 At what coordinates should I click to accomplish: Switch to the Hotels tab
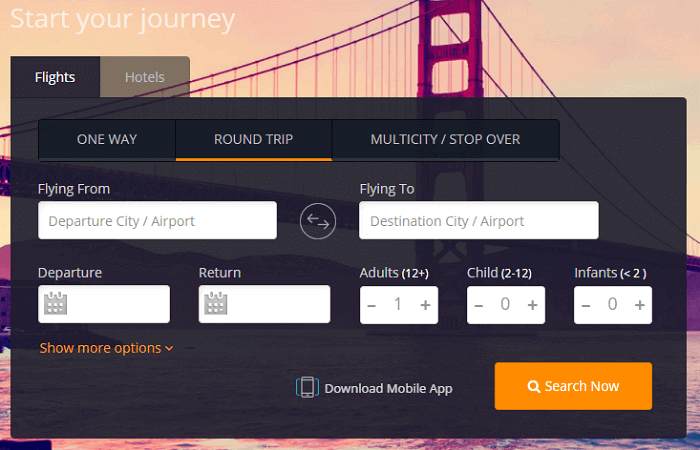coord(144,77)
